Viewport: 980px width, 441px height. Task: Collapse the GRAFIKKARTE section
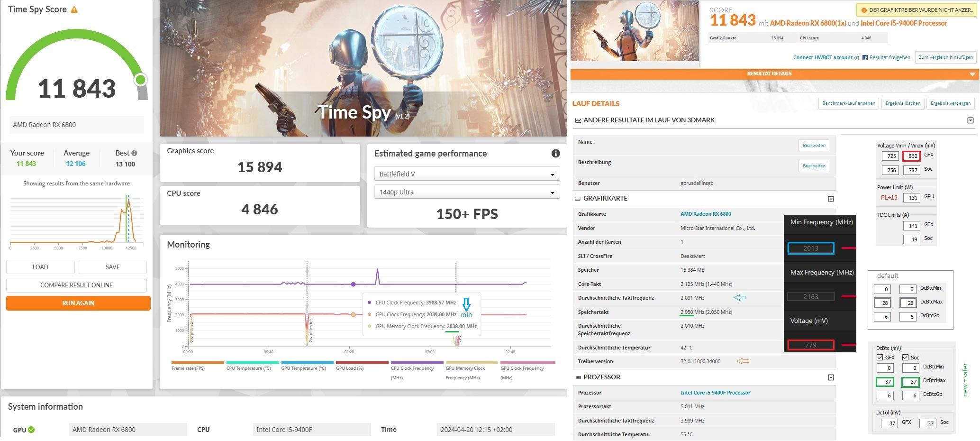click(831, 199)
